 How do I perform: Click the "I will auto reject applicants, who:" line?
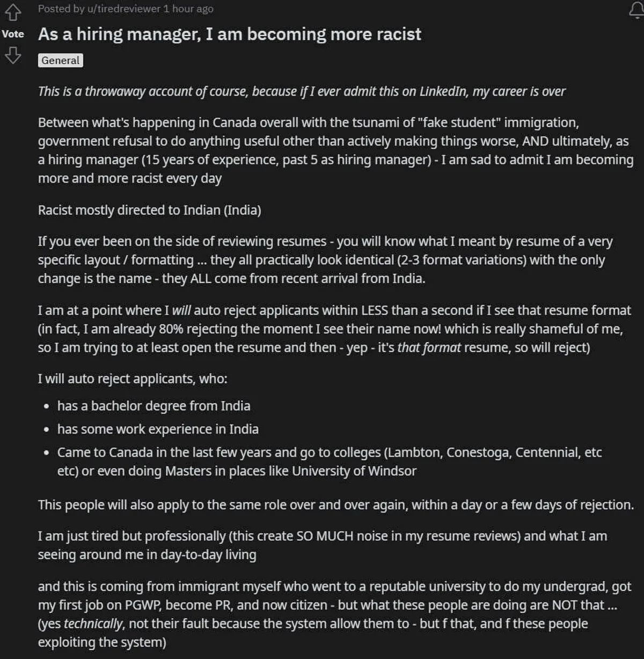point(133,379)
